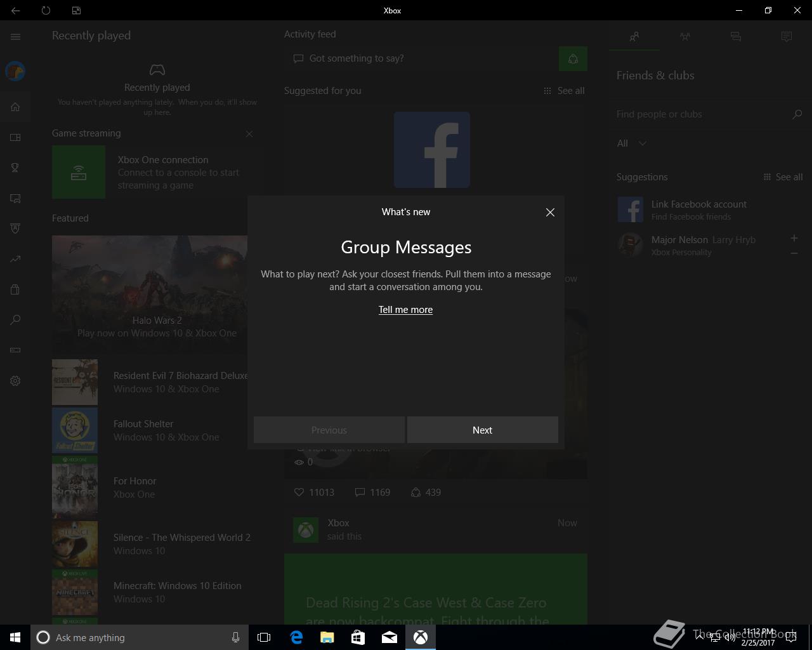Switch to Messages tab in right panel
812x650 pixels.
(736, 37)
